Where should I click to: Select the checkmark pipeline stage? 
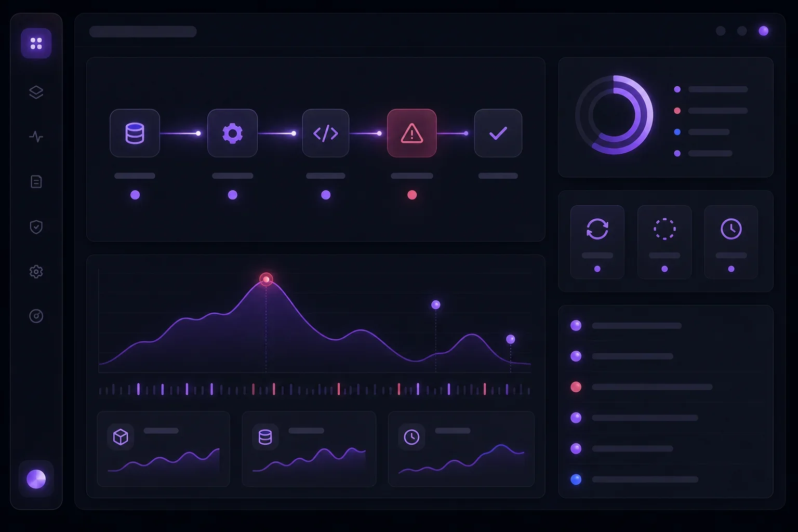[x=498, y=133]
